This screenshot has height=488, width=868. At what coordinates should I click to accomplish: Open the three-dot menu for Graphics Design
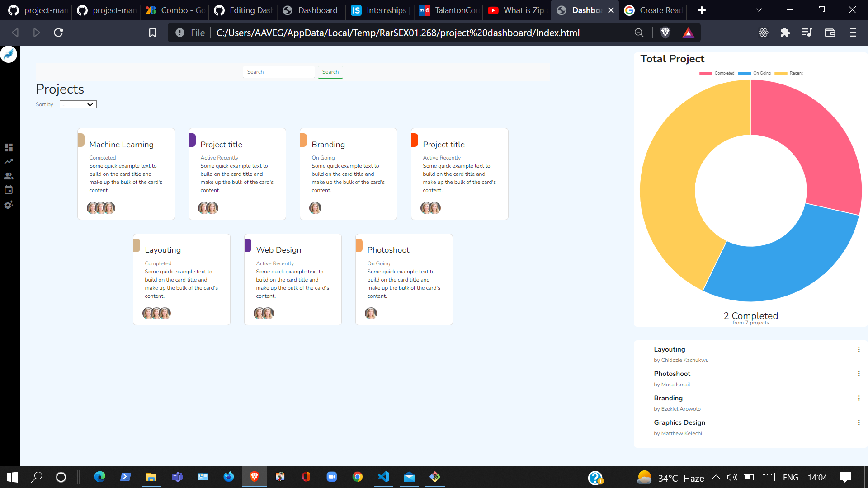point(859,422)
